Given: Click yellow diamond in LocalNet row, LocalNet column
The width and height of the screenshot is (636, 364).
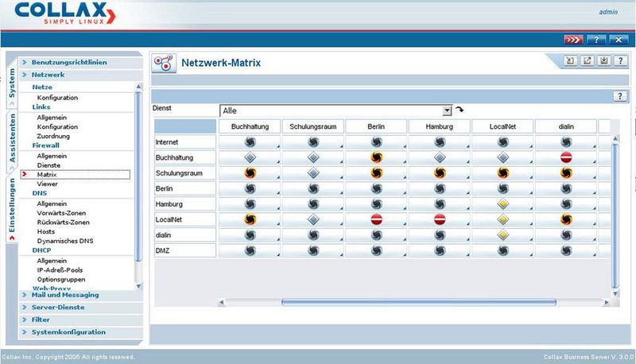Looking at the screenshot, I should click(x=503, y=219).
